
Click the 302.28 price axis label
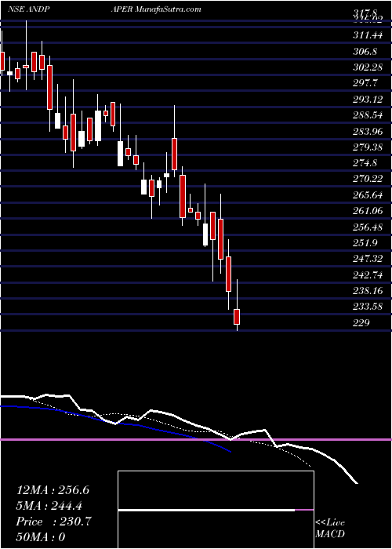368,67
